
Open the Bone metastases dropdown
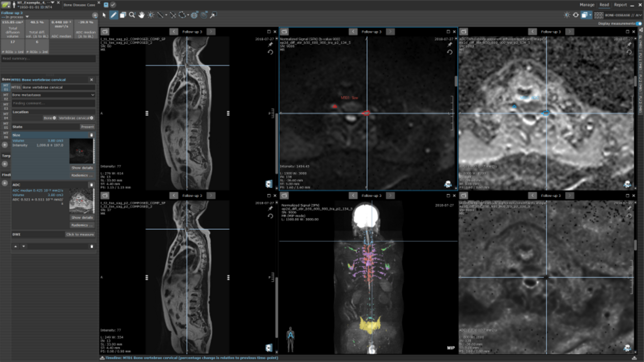click(53, 95)
